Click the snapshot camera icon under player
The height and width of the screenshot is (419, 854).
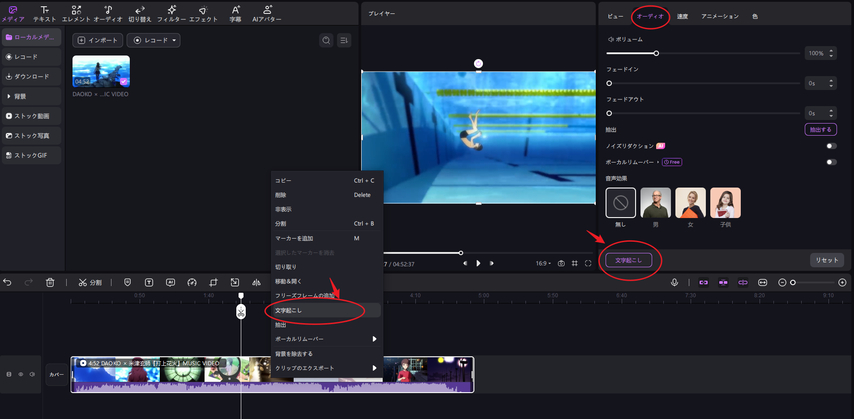[x=561, y=263]
